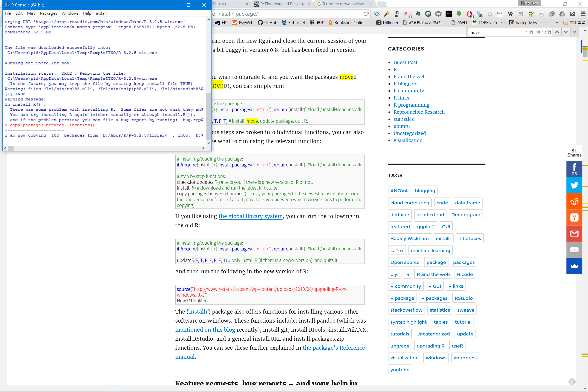This screenshot has width=588, height=392.
Task: Share via Gmail red sidebar button
Action: [574, 233]
